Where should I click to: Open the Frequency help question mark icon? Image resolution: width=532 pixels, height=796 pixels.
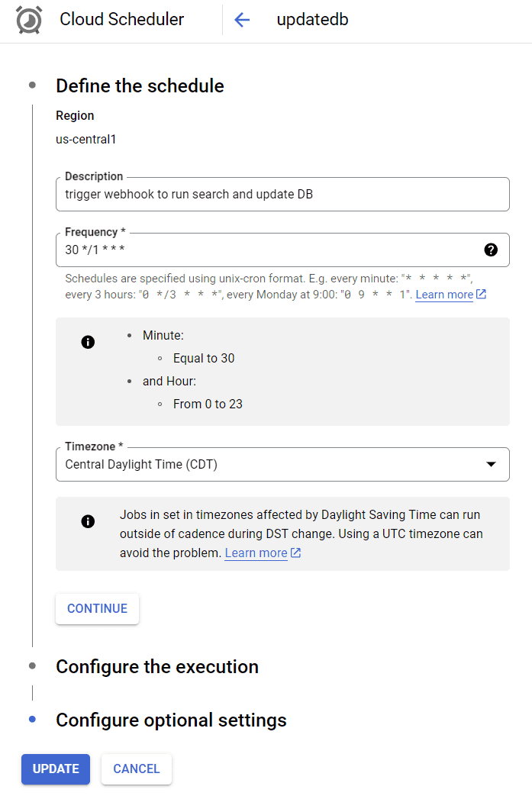coord(492,250)
